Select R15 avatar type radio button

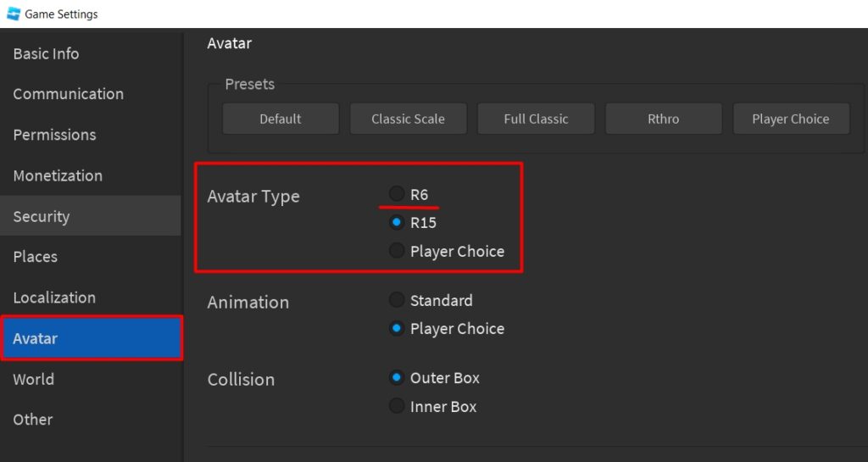click(x=397, y=222)
